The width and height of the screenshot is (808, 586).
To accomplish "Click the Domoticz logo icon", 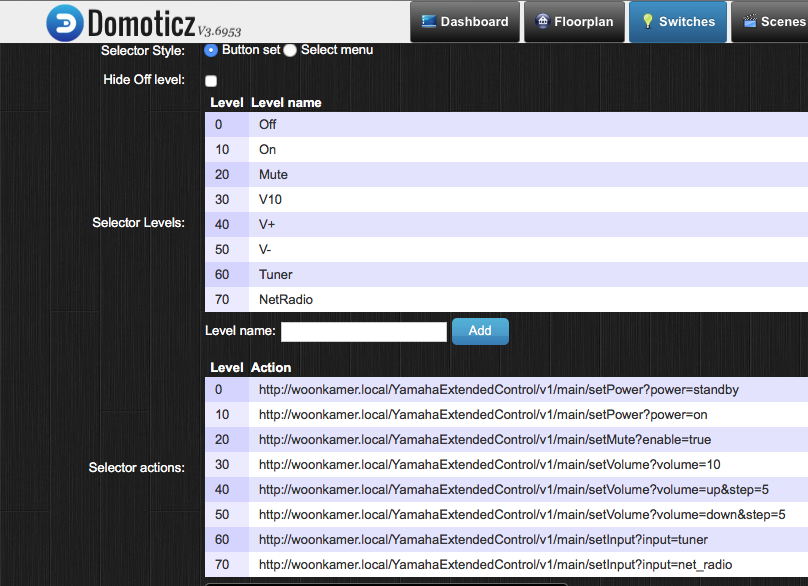I will point(64,23).
